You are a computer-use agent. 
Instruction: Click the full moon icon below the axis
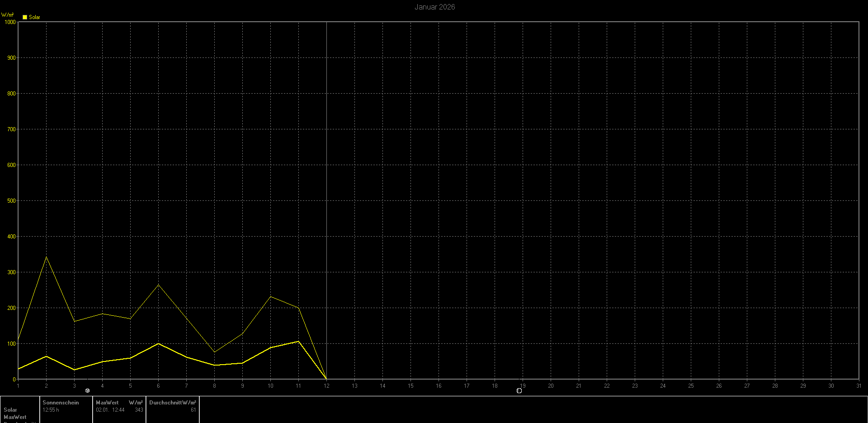click(x=519, y=391)
